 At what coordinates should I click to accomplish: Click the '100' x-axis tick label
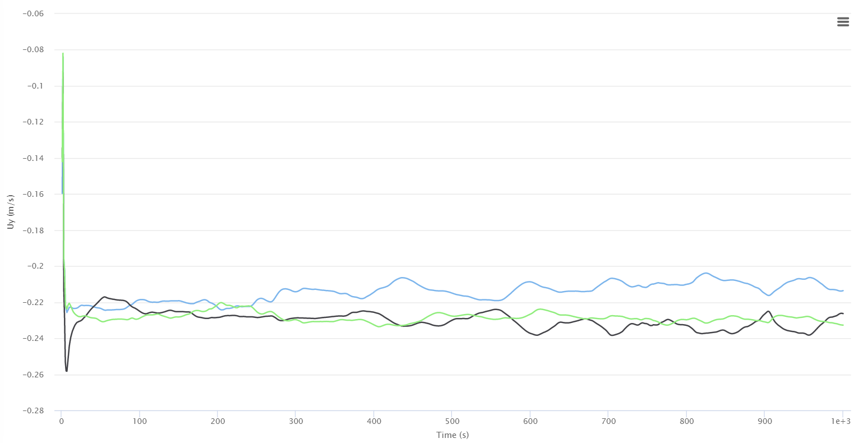coord(140,421)
